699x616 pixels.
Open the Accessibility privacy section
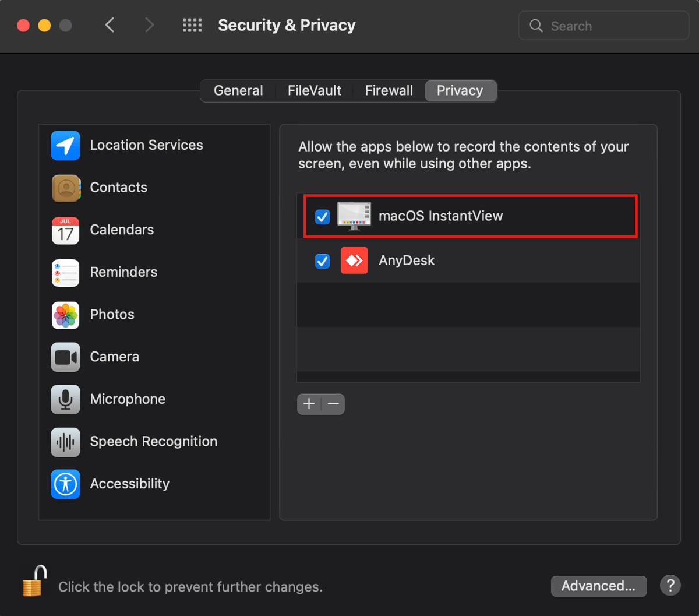[x=65, y=484]
